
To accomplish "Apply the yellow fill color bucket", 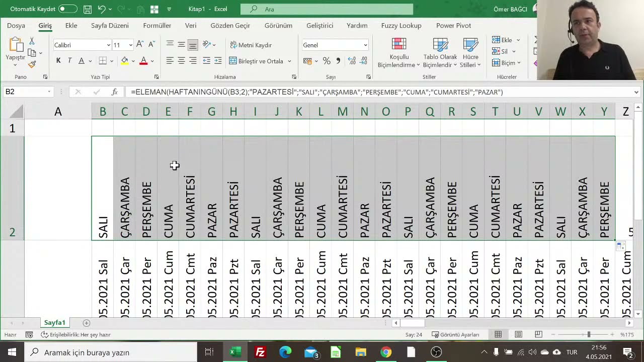I will (124, 61).
